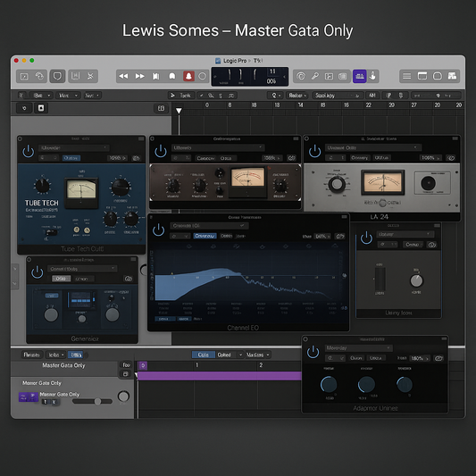Click the Analyzer button at Channel EQ bottom left
This screenshot has width=476, height=476.
pyautogui.click(x=164, y=319)
